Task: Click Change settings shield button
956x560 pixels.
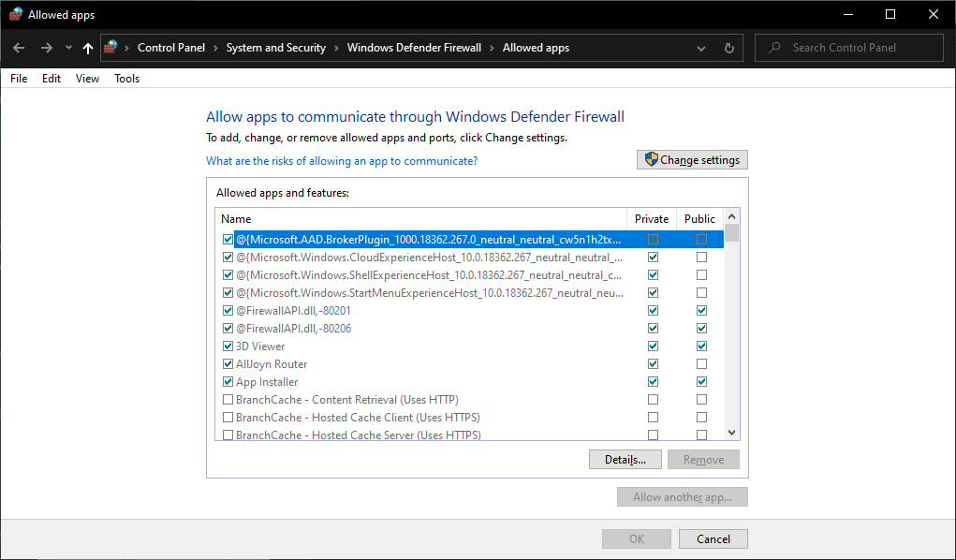Action: [692, 160]
